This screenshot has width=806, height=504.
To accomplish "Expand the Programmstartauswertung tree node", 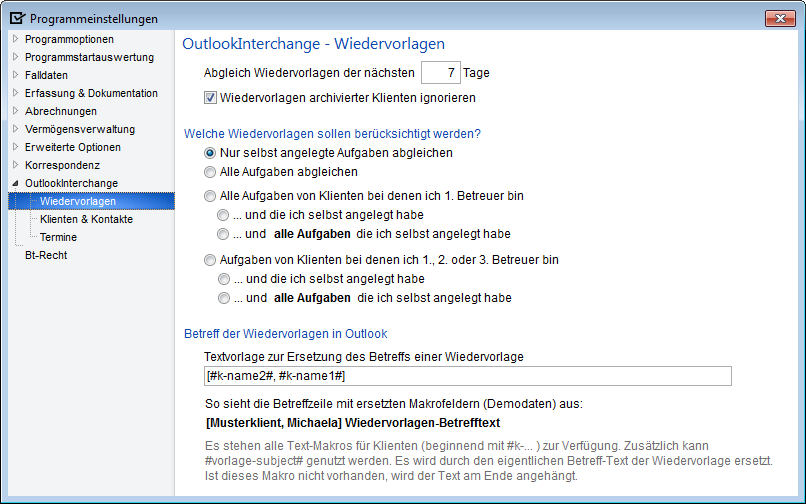I will click(15, 57).
